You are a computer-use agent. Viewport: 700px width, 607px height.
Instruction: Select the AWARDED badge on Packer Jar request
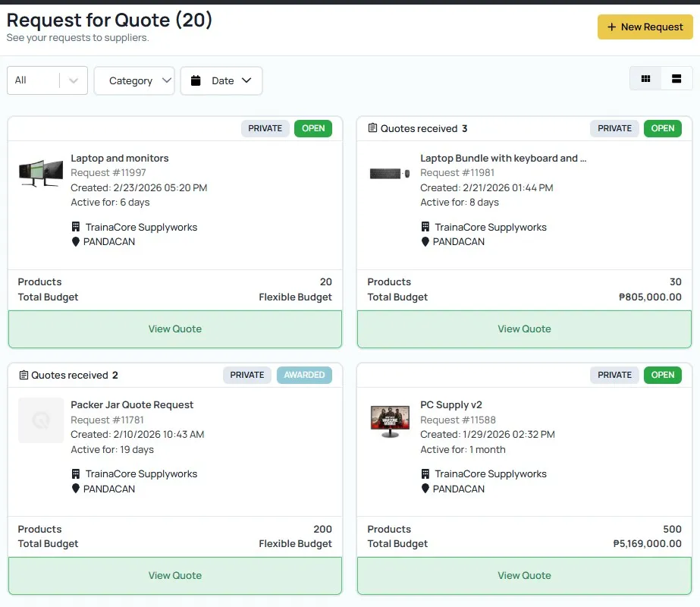[304, 375]
